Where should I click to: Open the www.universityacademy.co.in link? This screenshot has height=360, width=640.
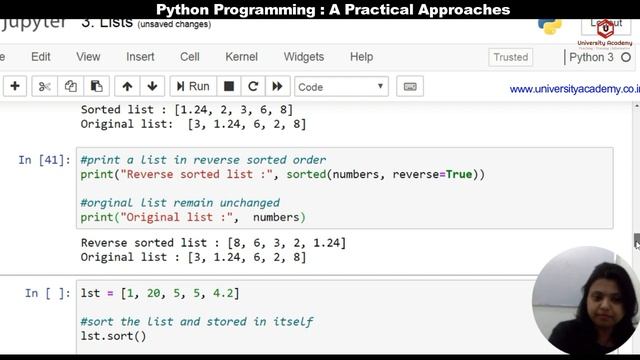coord(575,89)
